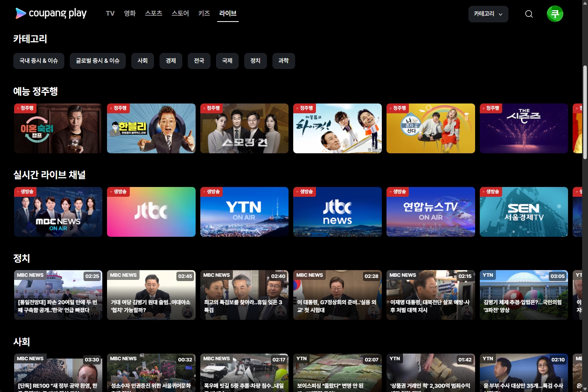Watch the 연합뉴스TV ON AIR channel
The height and width of the screenshot is (392, 588).
pyautogui.click(x=431, y=212)
